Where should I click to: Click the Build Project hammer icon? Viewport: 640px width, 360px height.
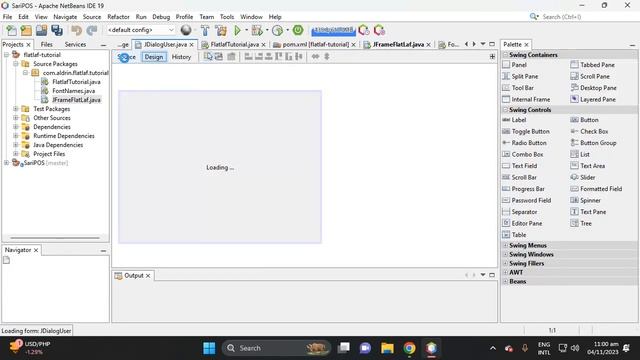tap(205, 30)
